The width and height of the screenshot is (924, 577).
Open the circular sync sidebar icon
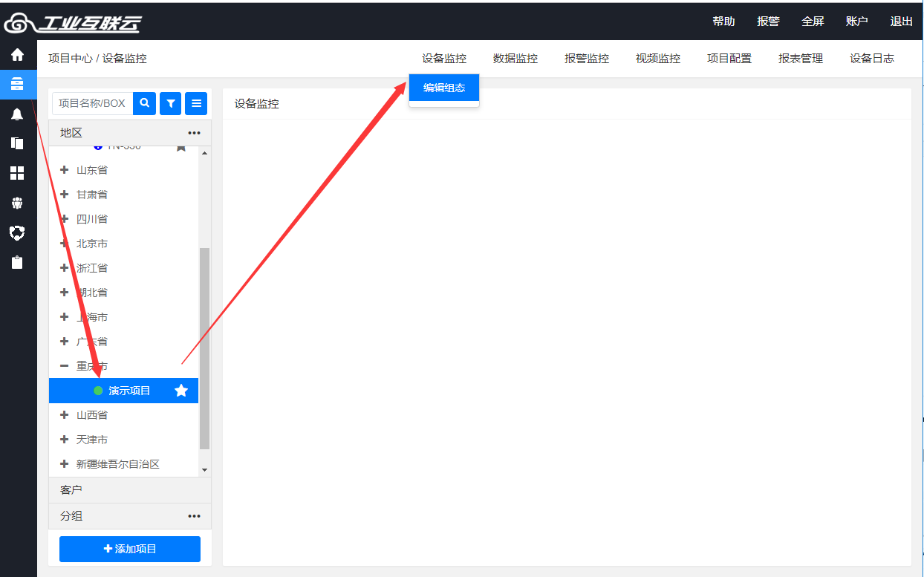pyautogui.click(x=17, y=232)
